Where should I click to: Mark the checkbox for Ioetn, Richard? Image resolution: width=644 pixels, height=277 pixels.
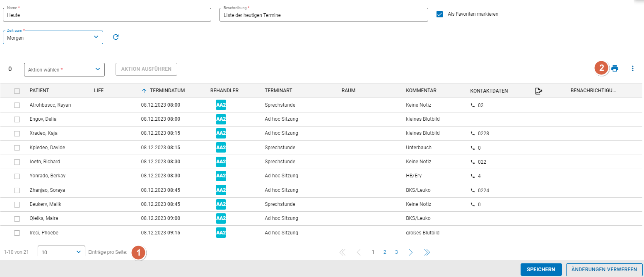(x=17, y=162)
